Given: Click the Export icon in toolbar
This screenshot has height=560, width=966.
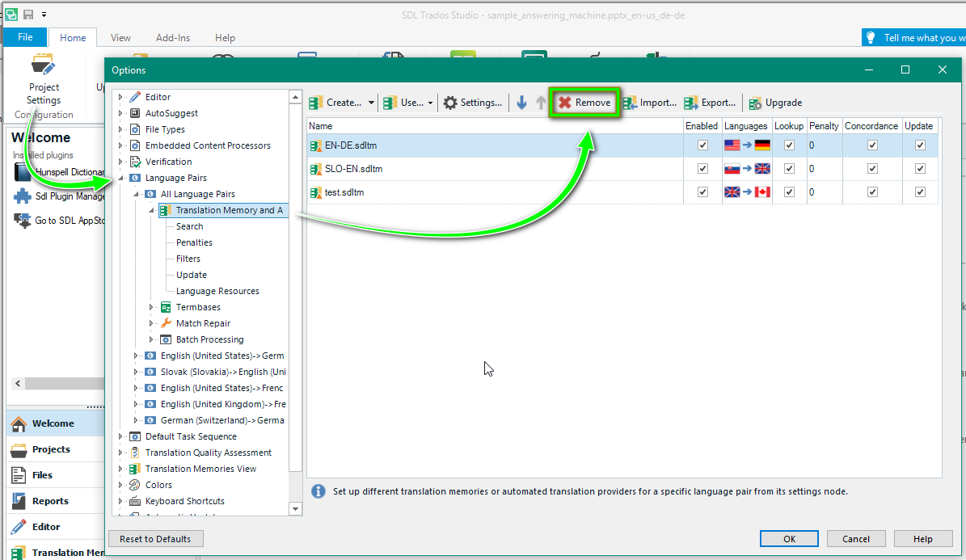Looking at the screenshot, I should click(691, 103).
